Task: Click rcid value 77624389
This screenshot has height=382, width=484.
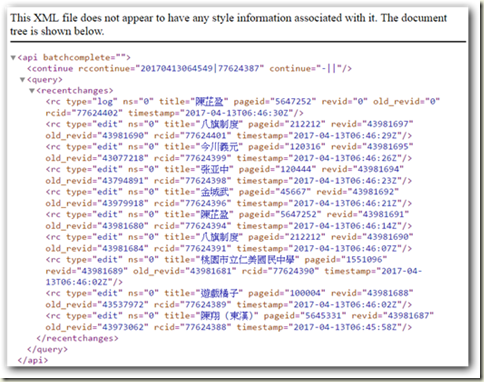Action: pyautogui.click(x=206, y=305)
